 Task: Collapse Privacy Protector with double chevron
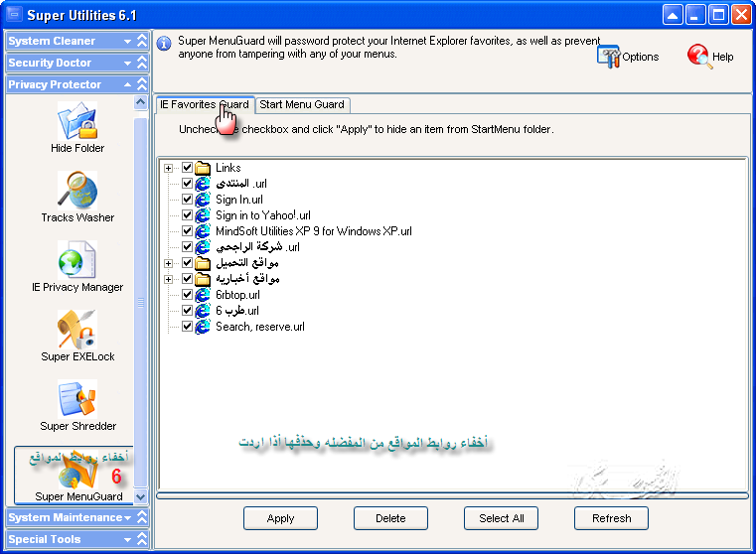(142, 84)
